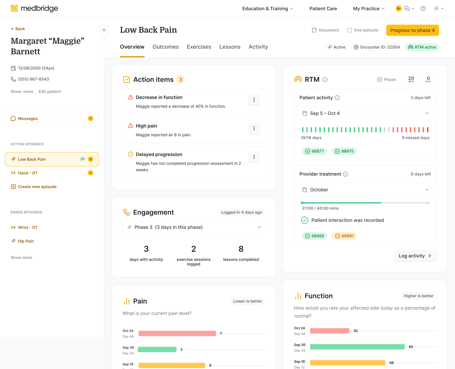Screen dimensions: 455x369
Task: Go Back from patient view
Action: (18, 29)
